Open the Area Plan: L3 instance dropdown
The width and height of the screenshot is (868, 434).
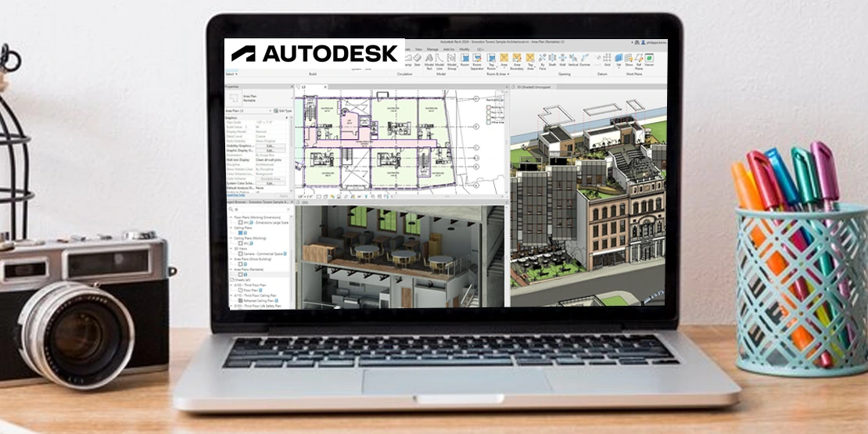tap(248, 111)
